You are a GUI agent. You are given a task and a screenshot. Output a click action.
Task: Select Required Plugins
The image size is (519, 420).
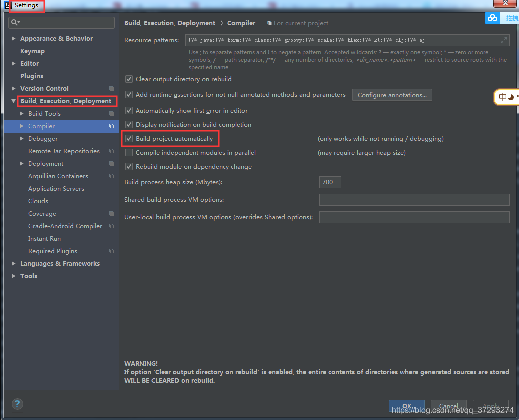click(x=53, y=251)
